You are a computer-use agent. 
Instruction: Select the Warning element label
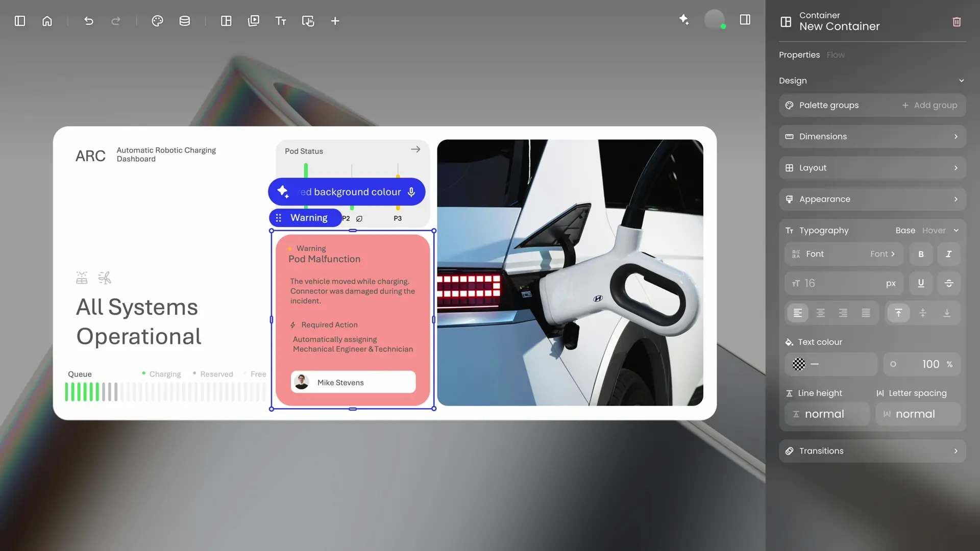pyautogui.click(x=306, y=218)
